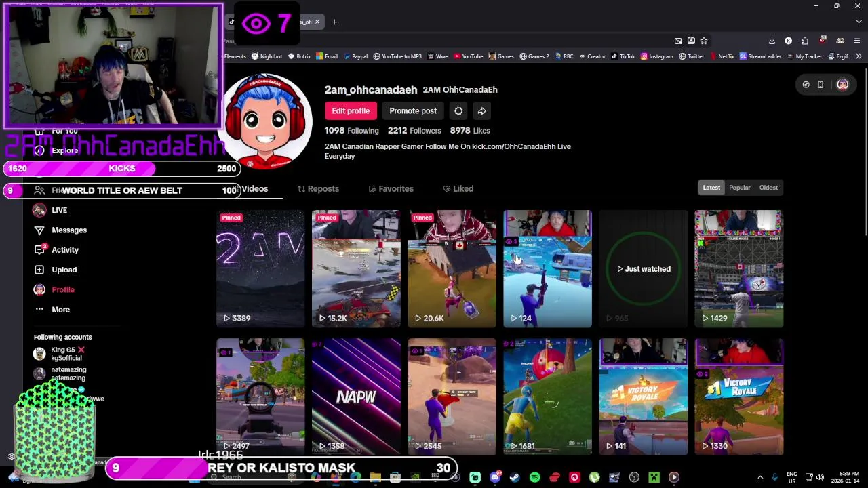This screenshot has height=488, width=868.
Task: Open the video with 2545 views
Action: tap(452, 397)
